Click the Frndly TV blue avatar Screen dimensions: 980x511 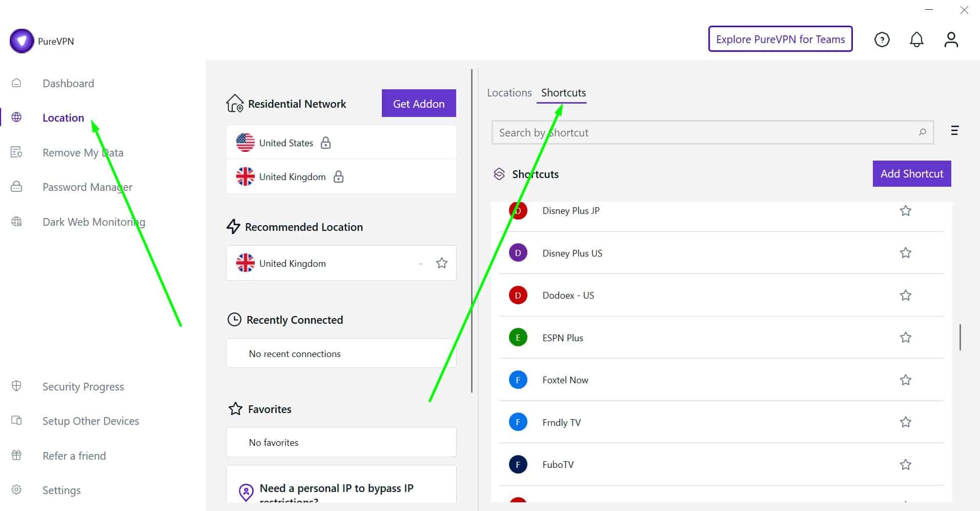click(518, 422)
